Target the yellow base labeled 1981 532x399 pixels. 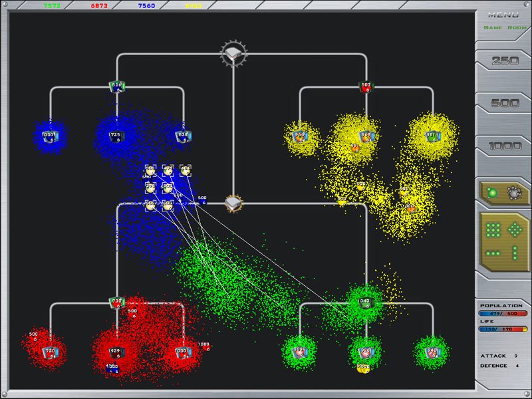click(x=432, y=136)
